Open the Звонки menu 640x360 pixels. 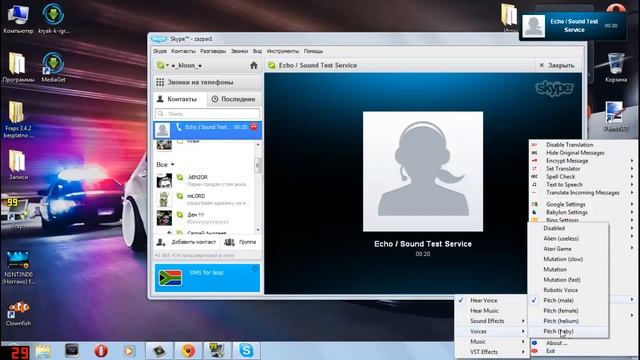tap(239, 51)
